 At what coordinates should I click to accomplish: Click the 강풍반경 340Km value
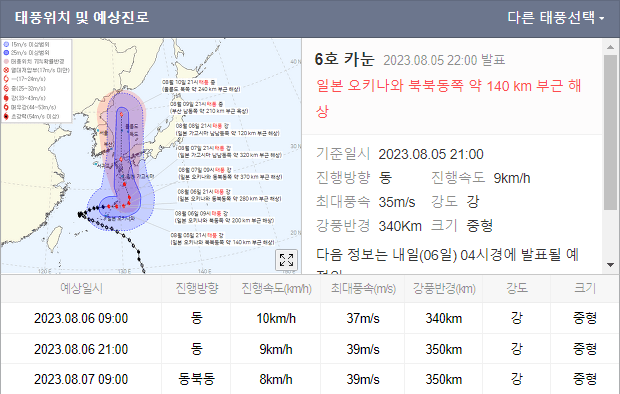tap(400, 226)
